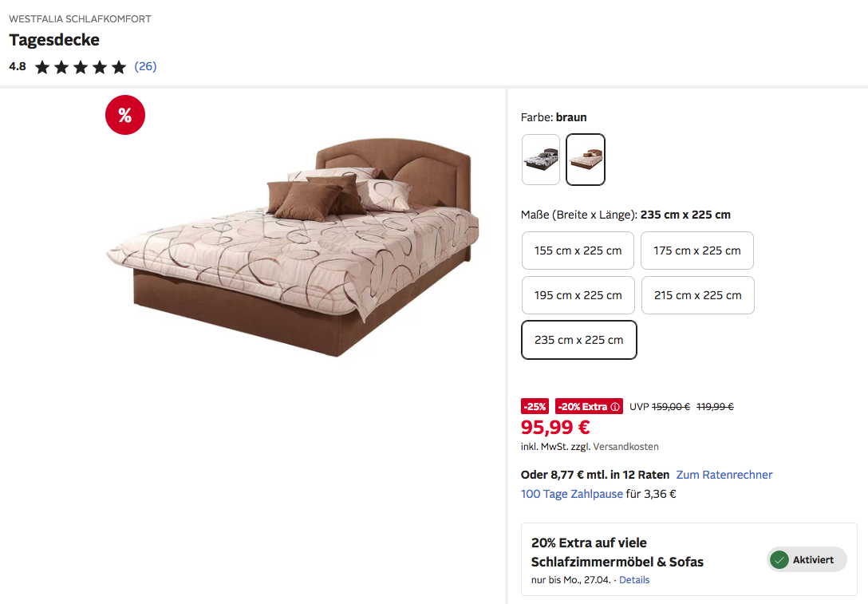Click the -25% discount badge
Image resolution: width=868 pixels, height=604 pixels.
click(535, 406)
